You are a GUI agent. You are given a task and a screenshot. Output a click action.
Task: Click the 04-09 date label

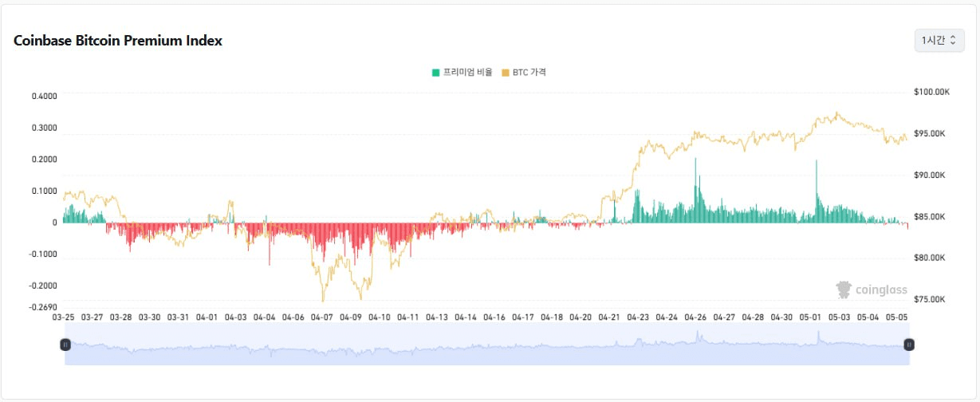click(x=351, y=317)
